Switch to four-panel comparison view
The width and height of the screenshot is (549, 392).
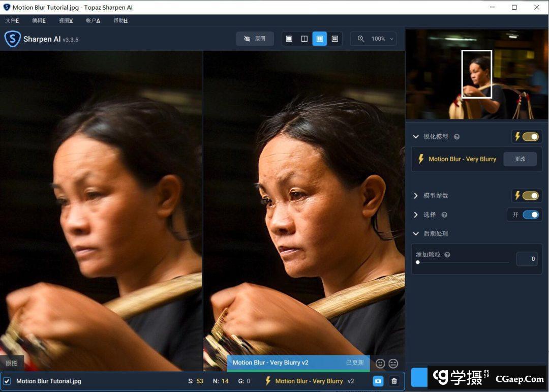click(335, 39)
